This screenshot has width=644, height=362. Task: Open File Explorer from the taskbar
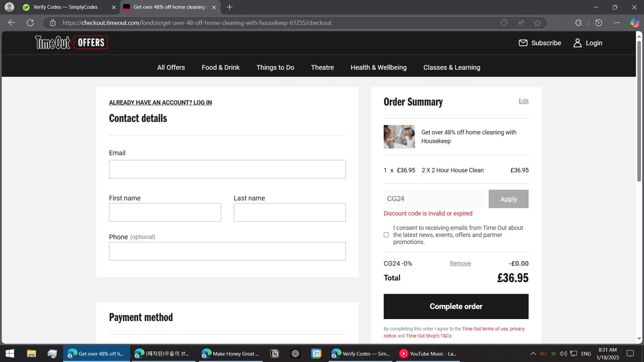pos(31,353)
